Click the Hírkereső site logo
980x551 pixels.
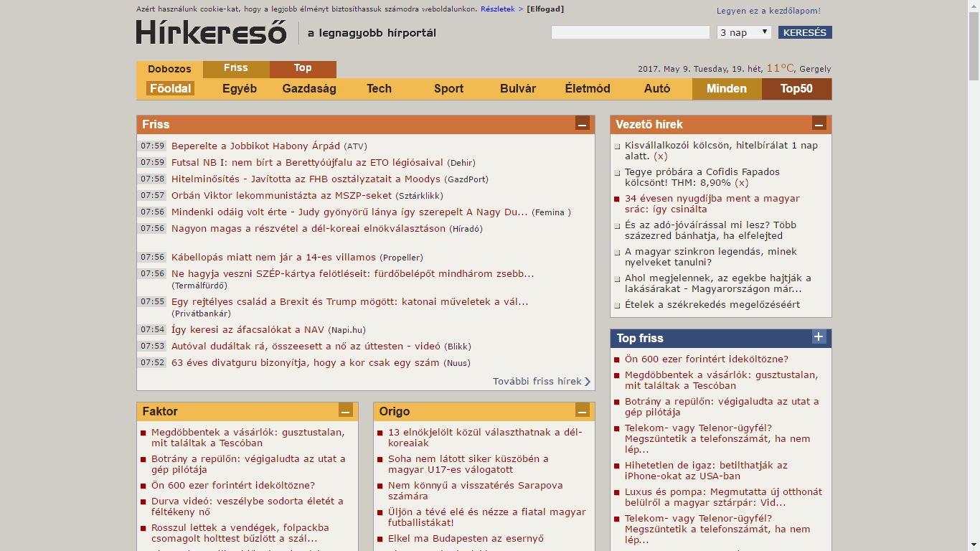pos(211,32)
